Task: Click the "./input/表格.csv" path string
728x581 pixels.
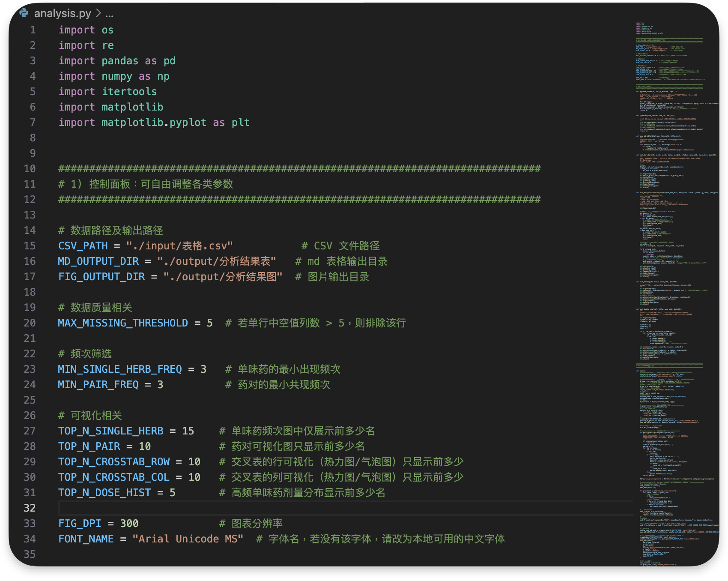Action: pos(179,246)
